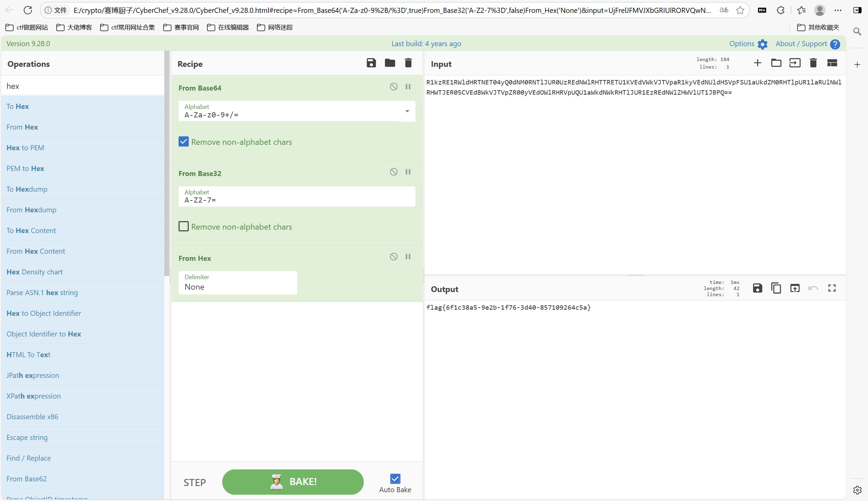Open 赛事官网 bookmark folder

(x=181, y=27)
